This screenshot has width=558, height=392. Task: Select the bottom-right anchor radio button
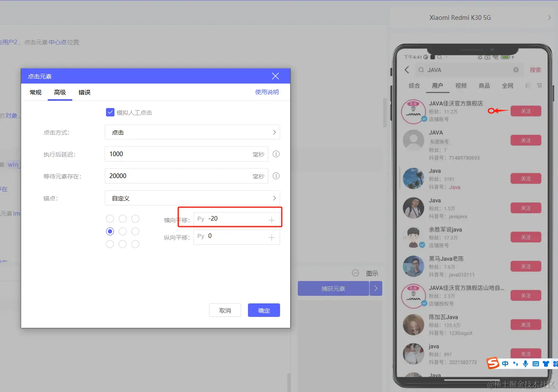[136, 244]
